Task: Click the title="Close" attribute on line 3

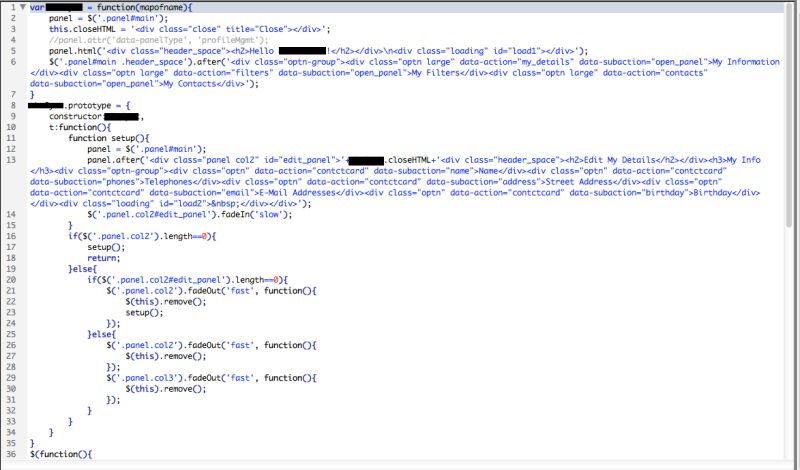Action: 254,29
